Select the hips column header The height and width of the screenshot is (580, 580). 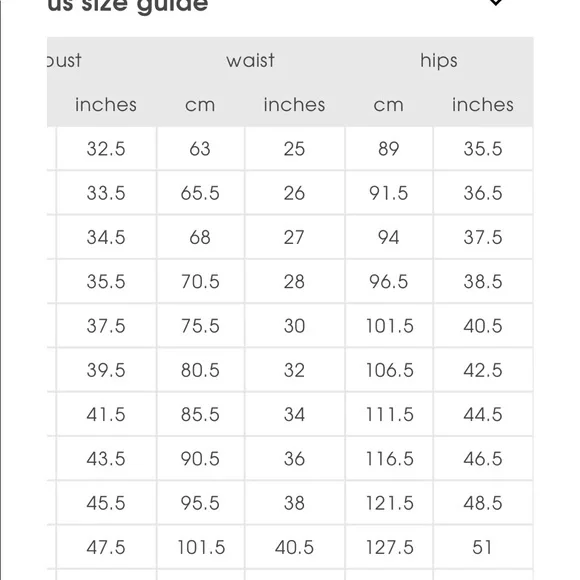[x=439, y=60]
